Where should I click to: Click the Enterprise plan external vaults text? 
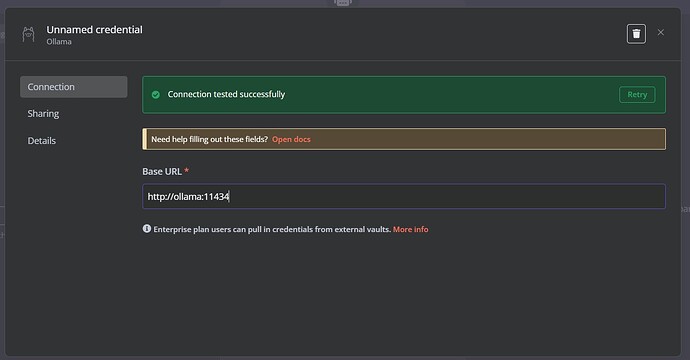[272, 229]
